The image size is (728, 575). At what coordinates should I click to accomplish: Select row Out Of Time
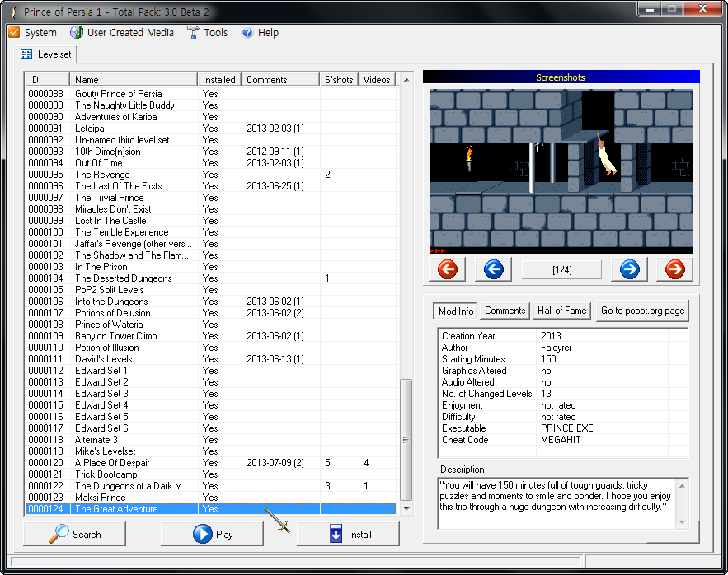click(210, 163)
